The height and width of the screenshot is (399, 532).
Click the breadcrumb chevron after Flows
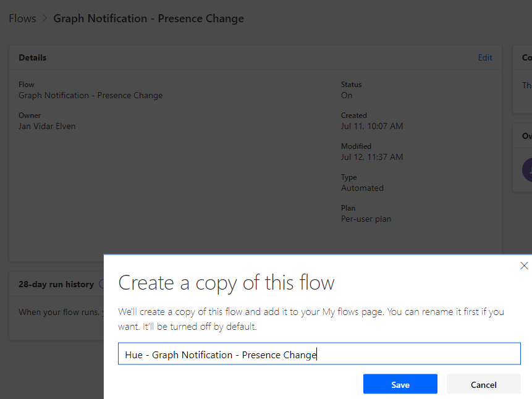[x=44, y=19]
